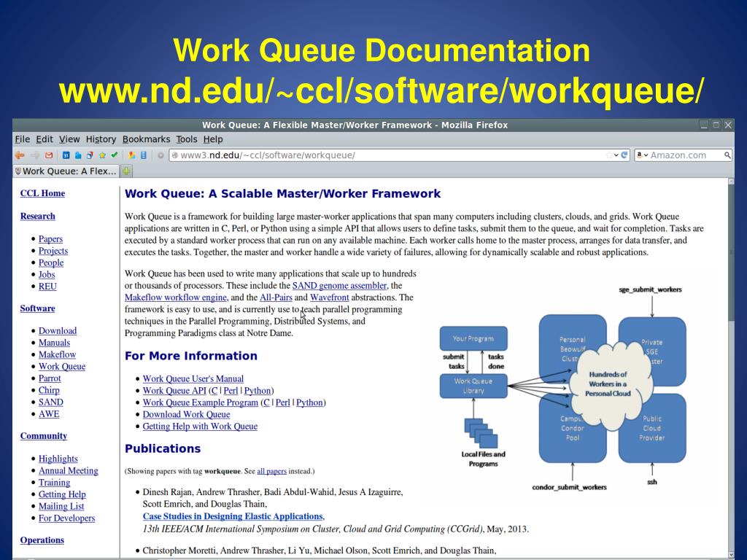
Task: Open the Papers link
Action: [50, 239]
